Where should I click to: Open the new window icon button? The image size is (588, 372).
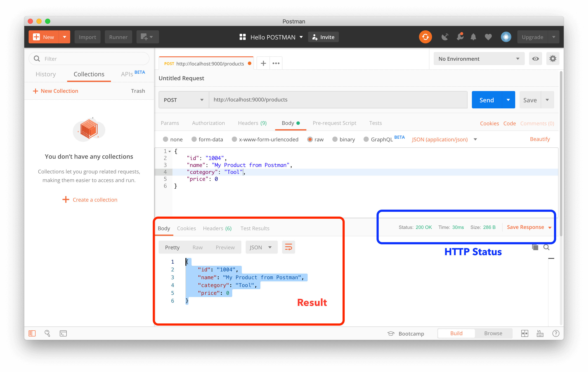[x=147, y=37]
